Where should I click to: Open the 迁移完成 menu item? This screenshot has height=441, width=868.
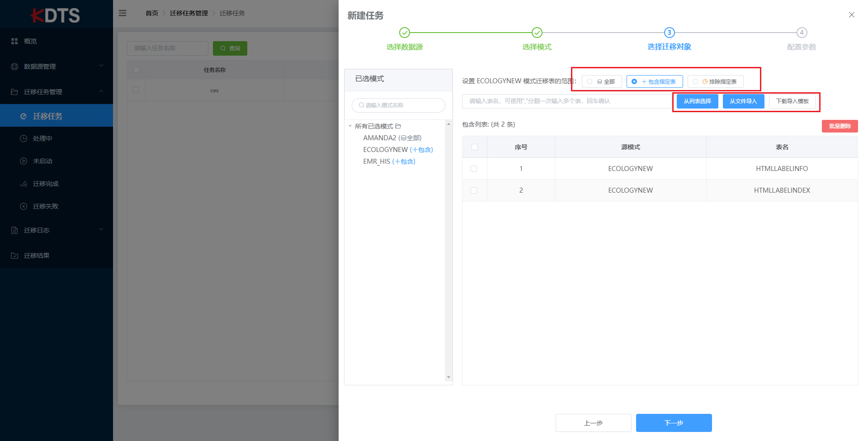57,184
